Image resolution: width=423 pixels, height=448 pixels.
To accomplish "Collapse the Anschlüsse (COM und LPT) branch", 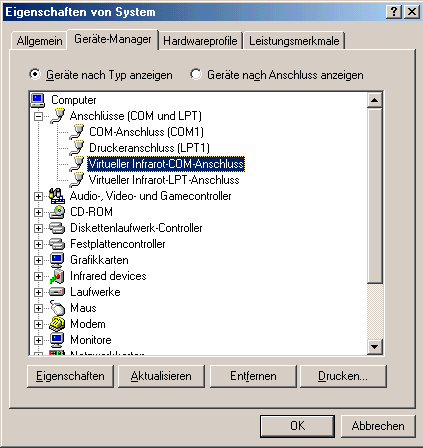I will click(39, 116).
